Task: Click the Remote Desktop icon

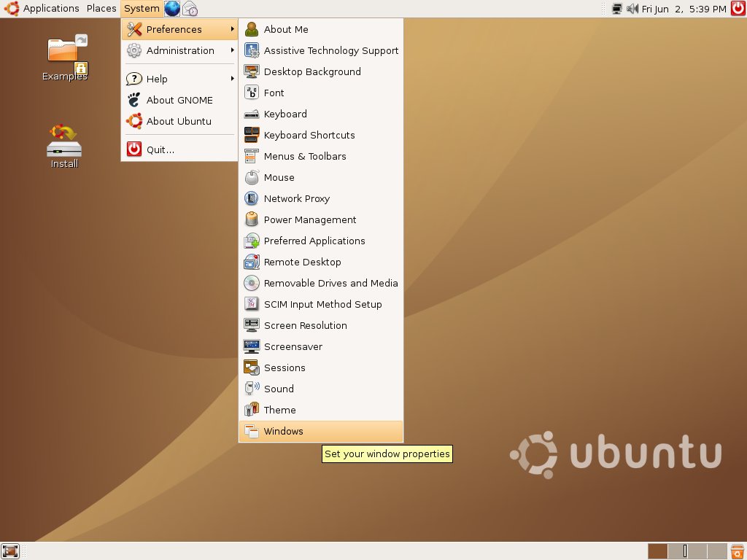Action: (x=252, y=262)
